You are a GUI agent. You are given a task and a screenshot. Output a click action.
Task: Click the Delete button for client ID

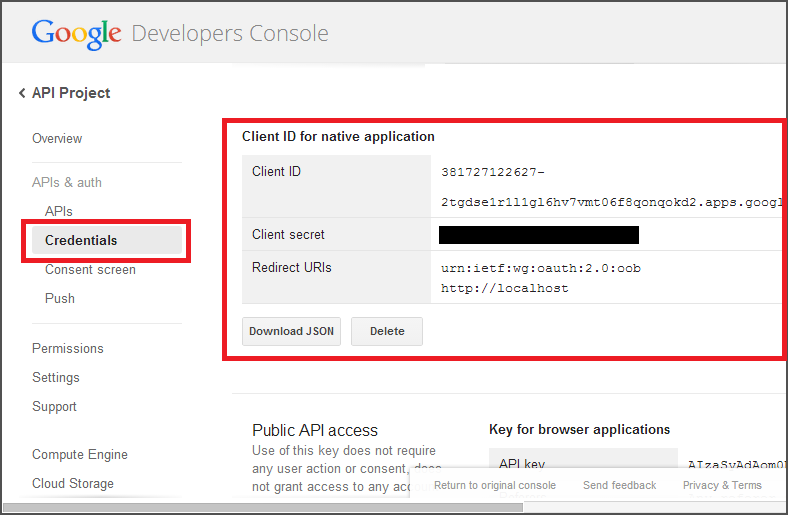click(387, 332)
